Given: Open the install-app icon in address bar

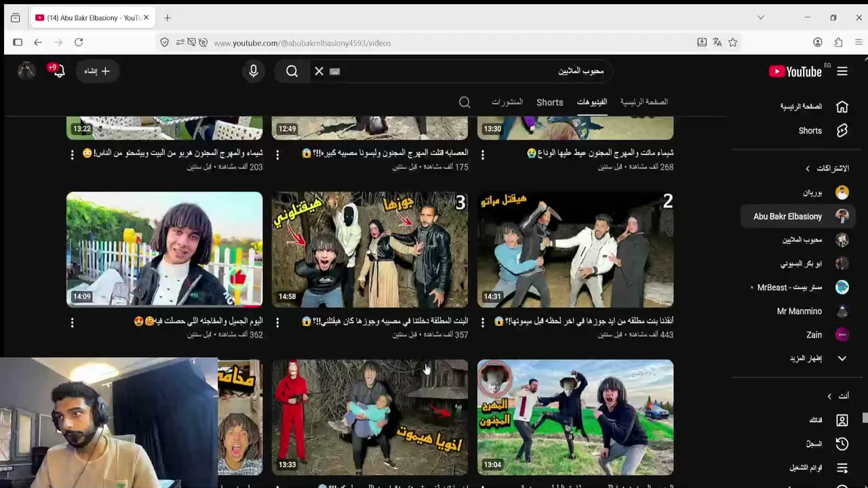Looking at the screenshot, I should click(702, 43).
